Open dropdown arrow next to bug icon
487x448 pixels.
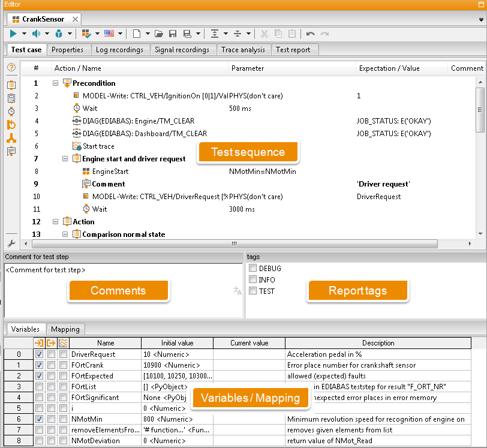pos(70,34)
